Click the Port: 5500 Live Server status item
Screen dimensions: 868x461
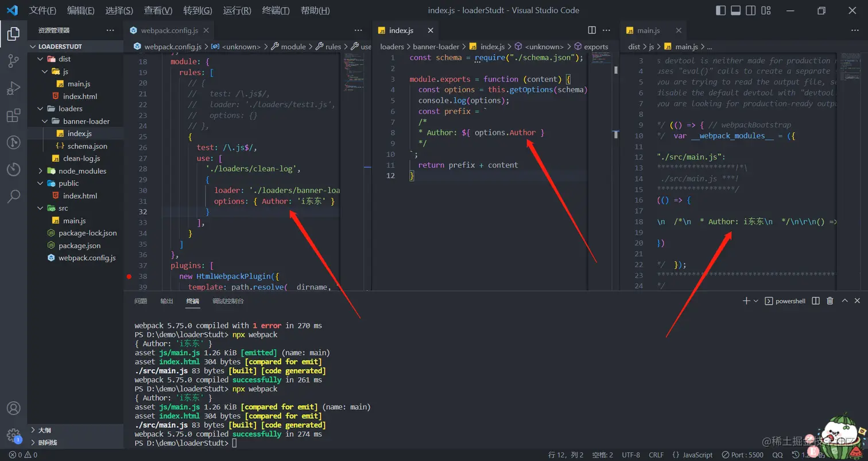(743, 455)
